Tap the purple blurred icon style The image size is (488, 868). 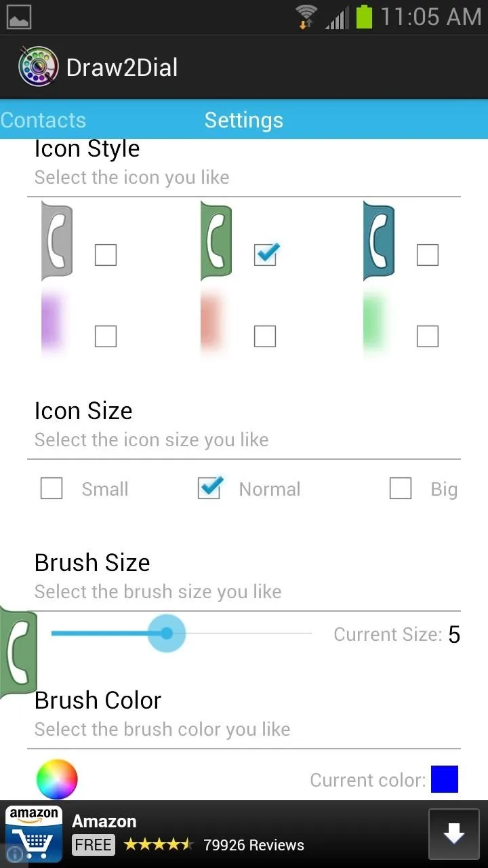click(x=54, y=322)
